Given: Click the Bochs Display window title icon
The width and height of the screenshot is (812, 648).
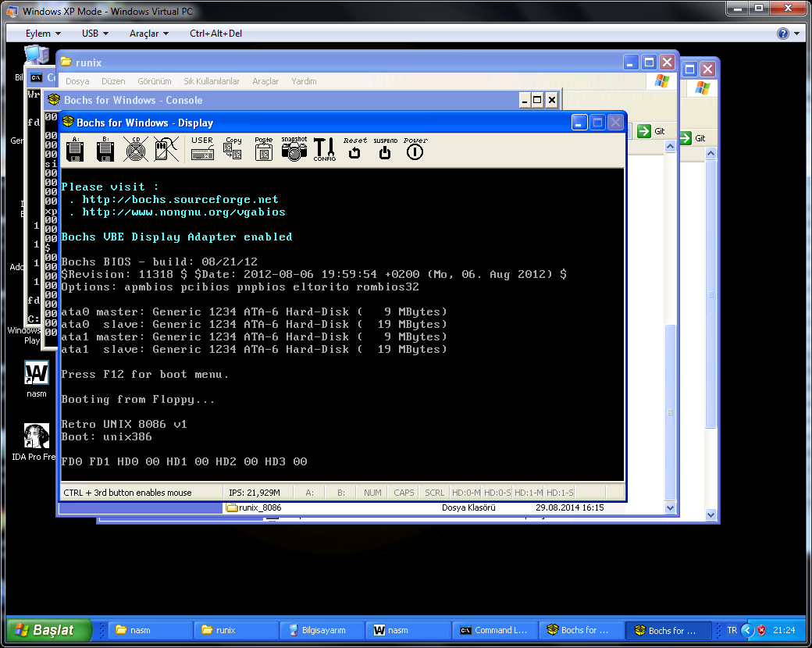Looking at the screenshot, I should pyautogui.click(x=68, y=122).
